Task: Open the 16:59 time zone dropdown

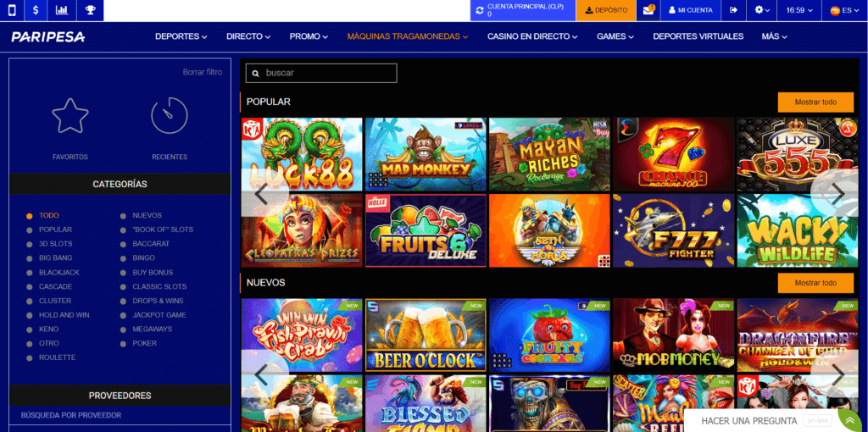Action: click(x=799, y=10)
